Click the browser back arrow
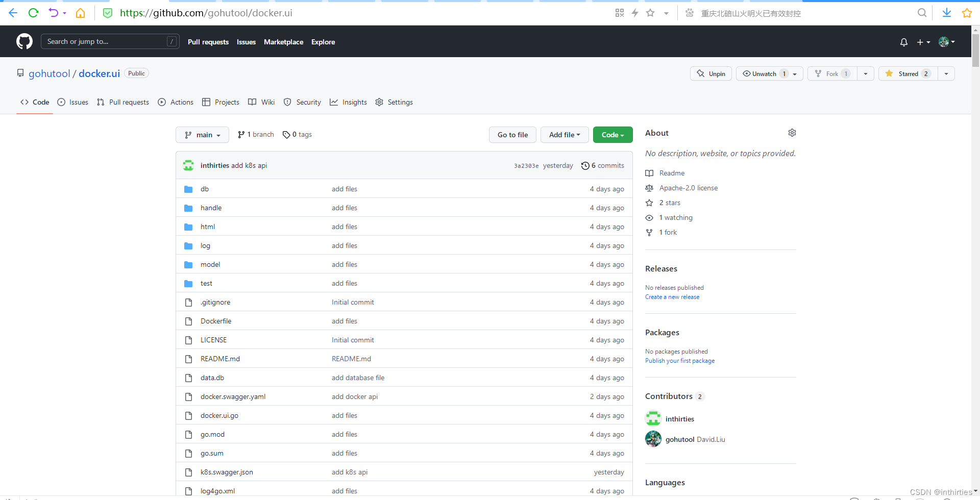The height and width of the screenshot is (500, 980). click(13, 13)
